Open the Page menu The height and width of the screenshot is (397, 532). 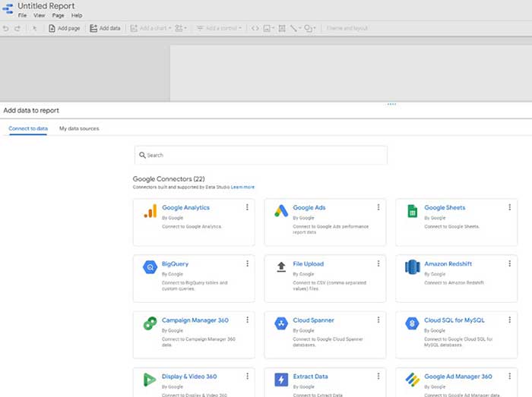click(x=58, y=15)
